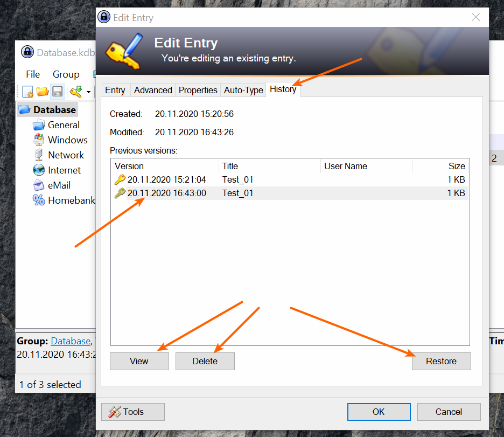The width and height of the screenshot is (504, 437).
Task: Open the Group menu
Action: (x=66, y=74)
